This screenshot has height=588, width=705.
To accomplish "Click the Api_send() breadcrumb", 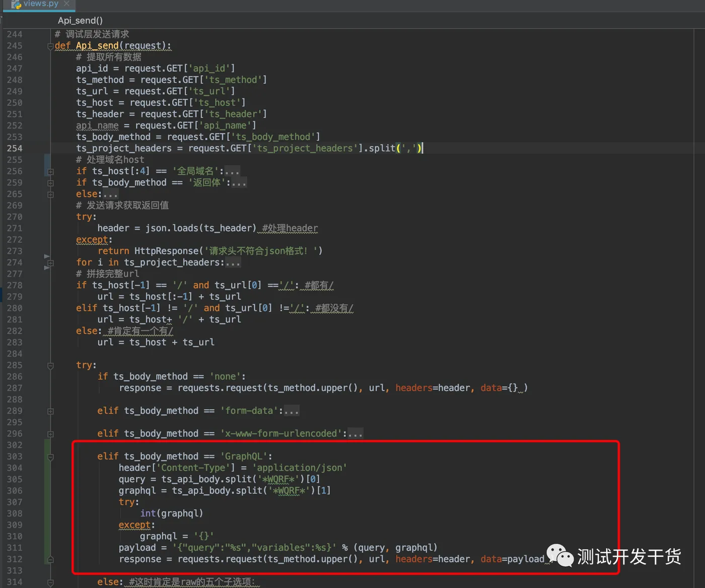I will 80,20.
